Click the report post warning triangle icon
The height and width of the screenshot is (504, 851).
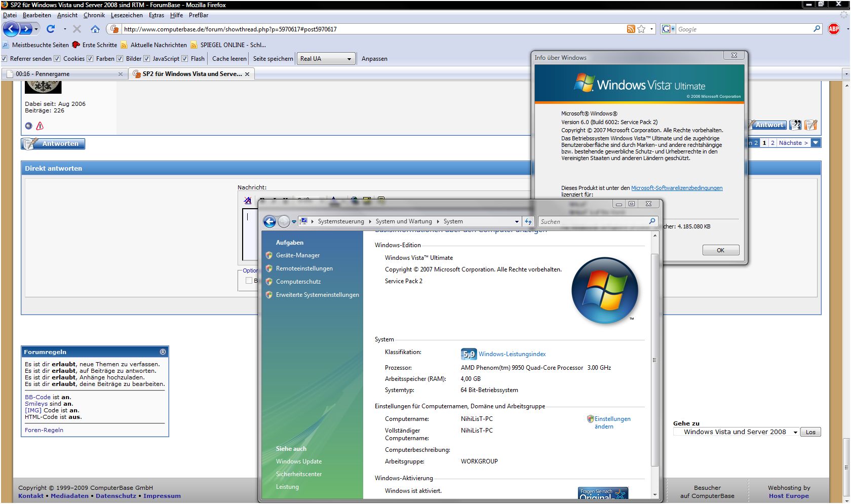[x=40, y=126]
